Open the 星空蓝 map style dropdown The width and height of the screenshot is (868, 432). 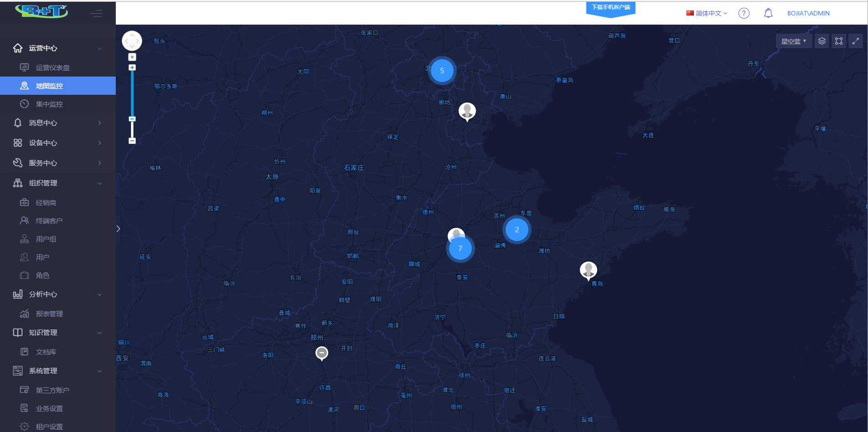coord(794,41)
